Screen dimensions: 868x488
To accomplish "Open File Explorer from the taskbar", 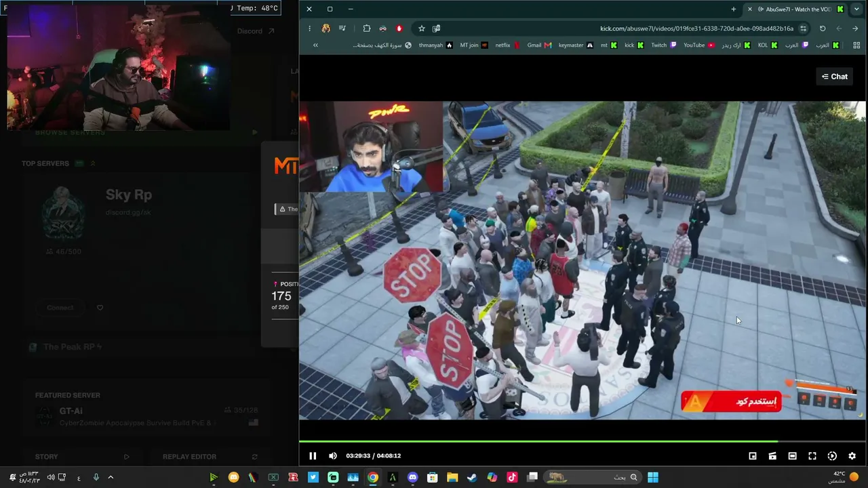I will coord(452,477).
